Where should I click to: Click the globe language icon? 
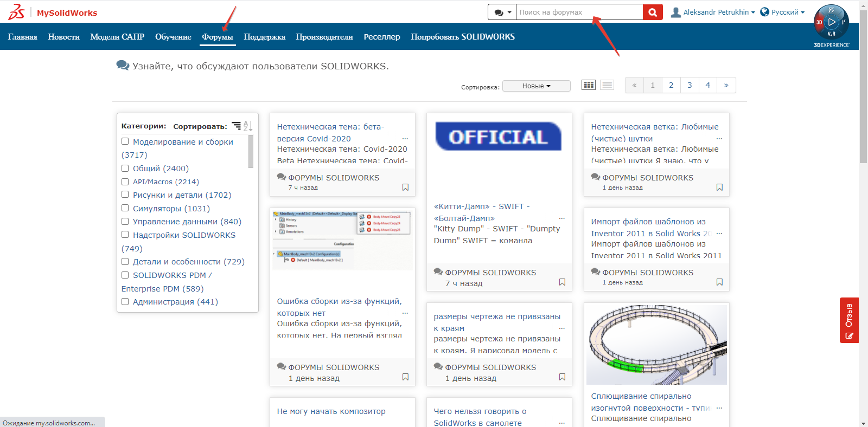pos(765,12)
